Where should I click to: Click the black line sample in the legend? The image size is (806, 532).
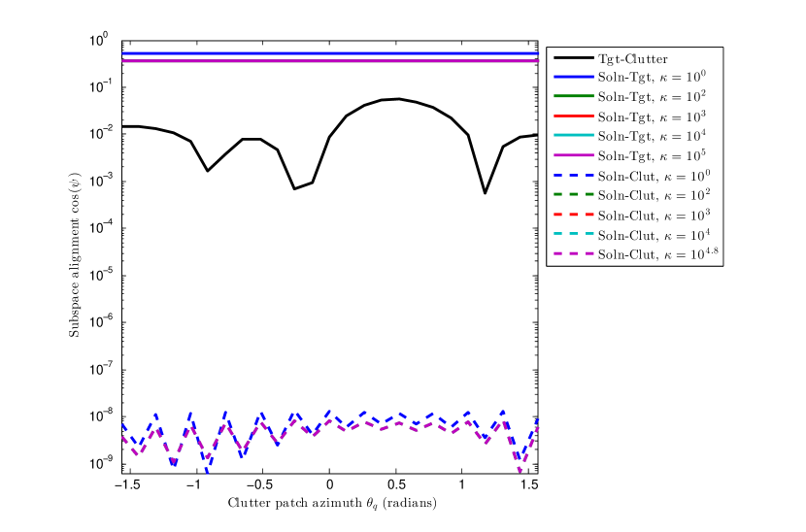click(573, 59)
